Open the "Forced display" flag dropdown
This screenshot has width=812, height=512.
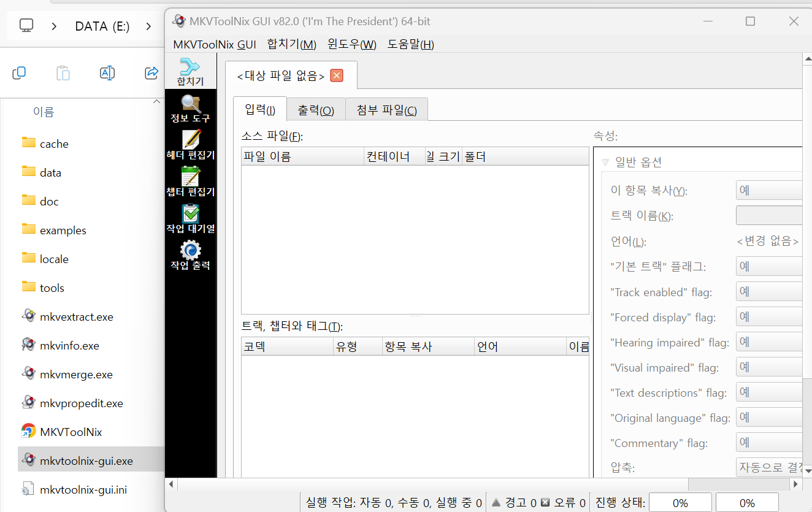[769, 316]
